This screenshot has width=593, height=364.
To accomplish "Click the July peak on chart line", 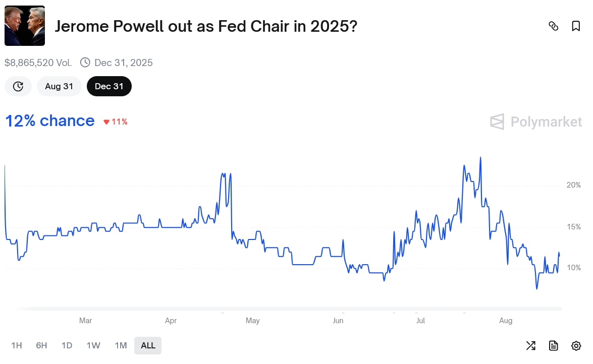I will click(480, 157).
